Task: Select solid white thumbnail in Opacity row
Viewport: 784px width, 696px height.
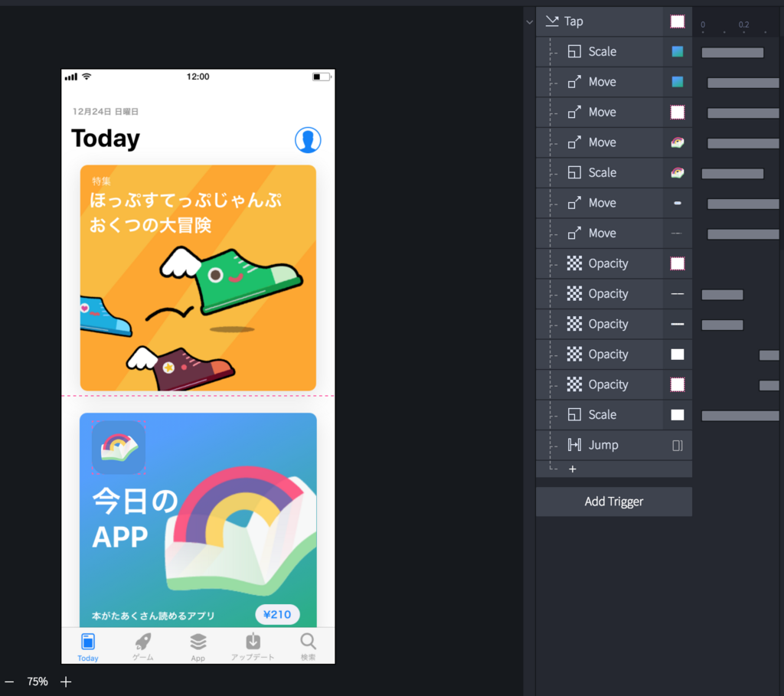Action: [678, 354]
